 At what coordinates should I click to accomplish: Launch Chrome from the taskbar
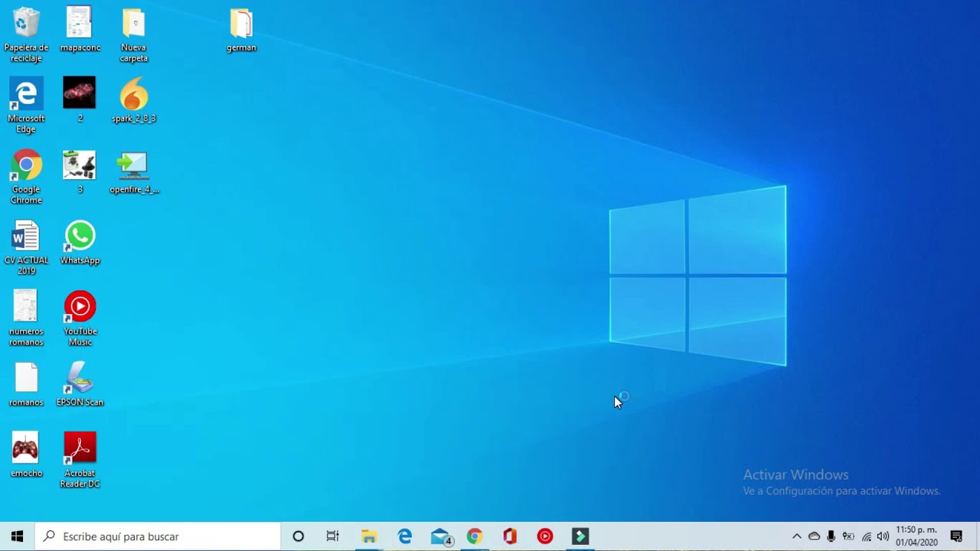click(x=475, y=536)
